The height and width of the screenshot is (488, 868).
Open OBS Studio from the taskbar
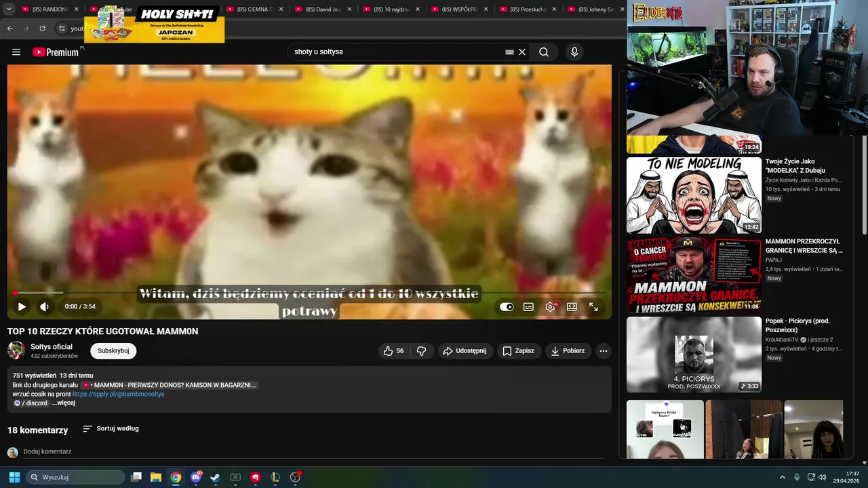pyautogui.click(x=295, y=477)
